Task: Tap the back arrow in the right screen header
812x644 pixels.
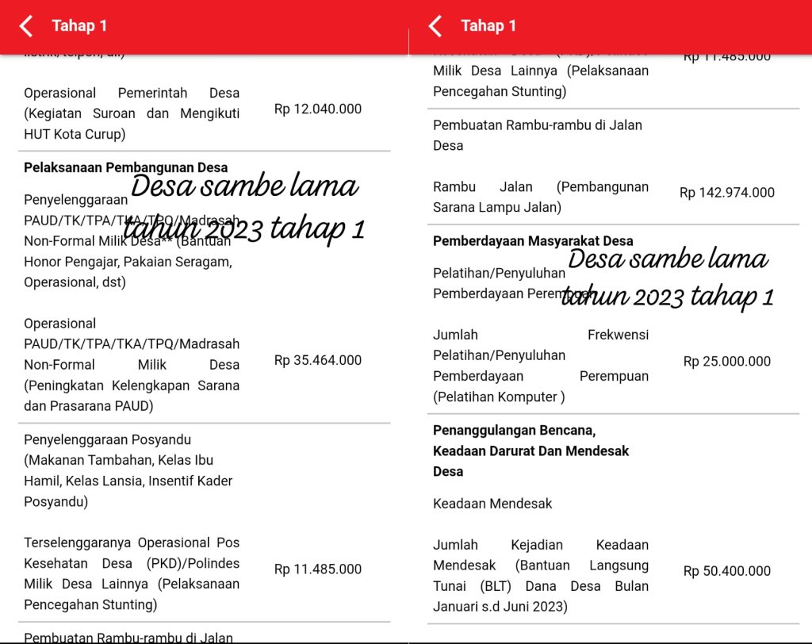Action: point(435,26)
